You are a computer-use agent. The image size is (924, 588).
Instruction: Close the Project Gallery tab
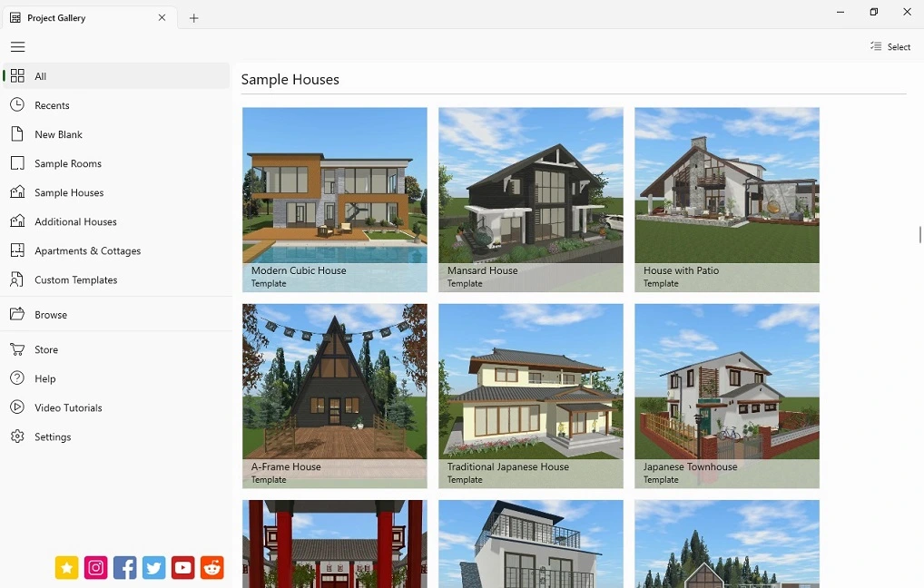[162, 17]
